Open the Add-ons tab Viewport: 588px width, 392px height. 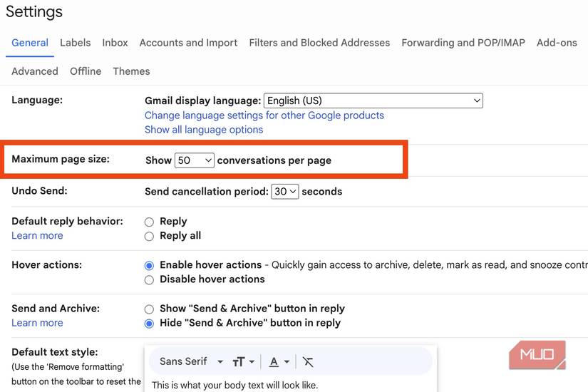tap(557, 43)
